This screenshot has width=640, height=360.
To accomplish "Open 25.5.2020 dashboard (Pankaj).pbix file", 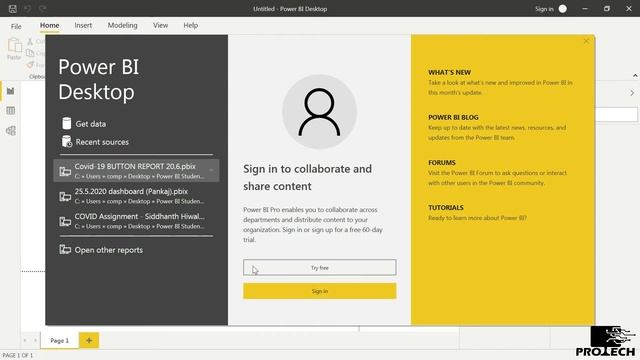I will (x=136, y=196).
